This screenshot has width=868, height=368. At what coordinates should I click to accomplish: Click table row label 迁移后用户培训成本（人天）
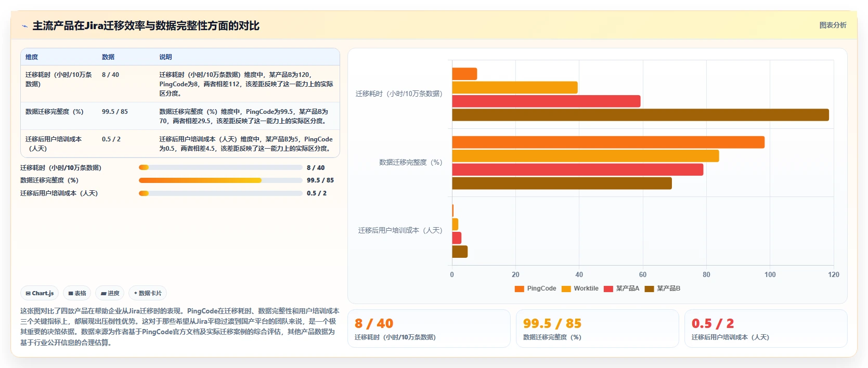54,144
